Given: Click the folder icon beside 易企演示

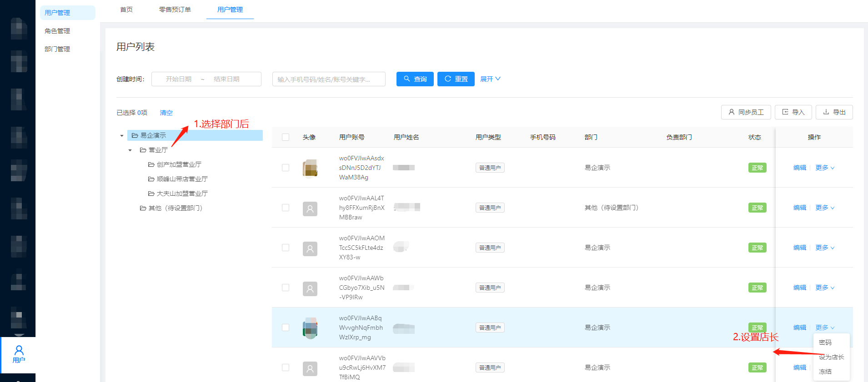Looking at the screenshot, I should click(x=135, y=135).
